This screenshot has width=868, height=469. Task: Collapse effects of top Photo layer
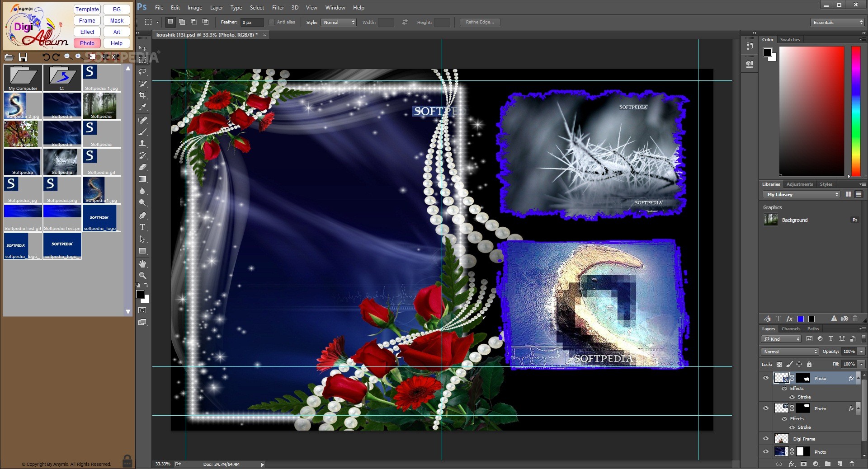858,378
